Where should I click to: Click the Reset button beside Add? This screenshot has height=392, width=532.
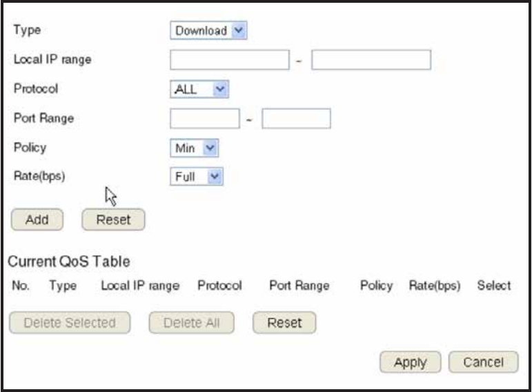coord(113,219)
